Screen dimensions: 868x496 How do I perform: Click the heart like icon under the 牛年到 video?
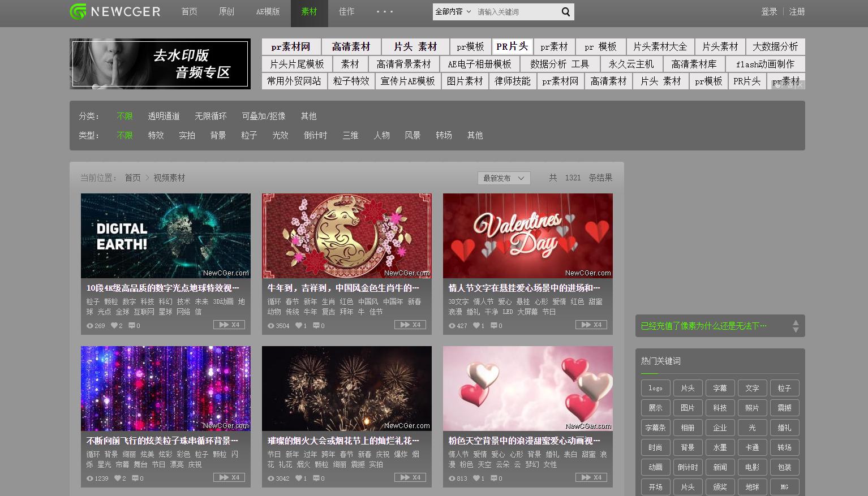tap(298, 325)
